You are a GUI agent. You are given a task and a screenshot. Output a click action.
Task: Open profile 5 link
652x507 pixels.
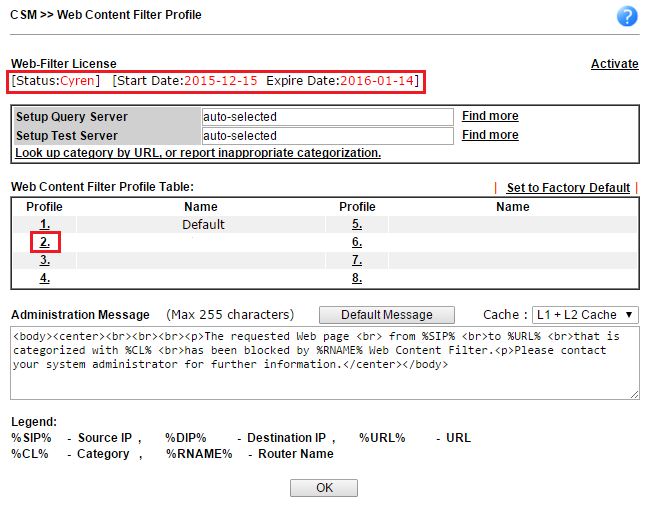(x=357, y=224)
